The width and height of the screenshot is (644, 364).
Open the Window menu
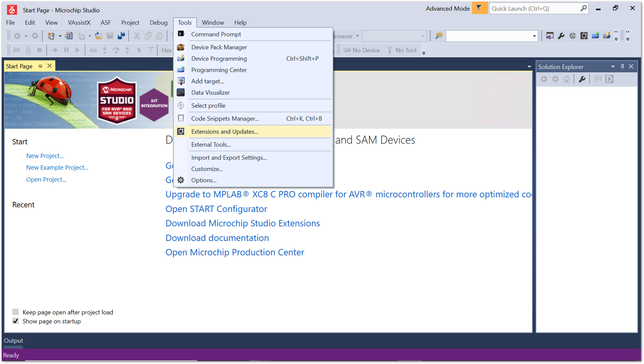click(x=213, y=23)
